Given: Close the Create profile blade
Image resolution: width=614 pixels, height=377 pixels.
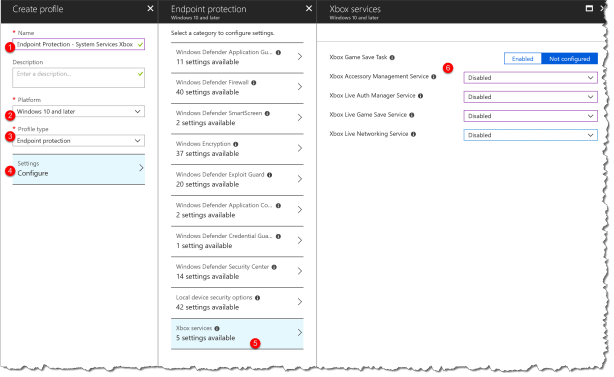Looking at the screenshot, I should (150, 8).
